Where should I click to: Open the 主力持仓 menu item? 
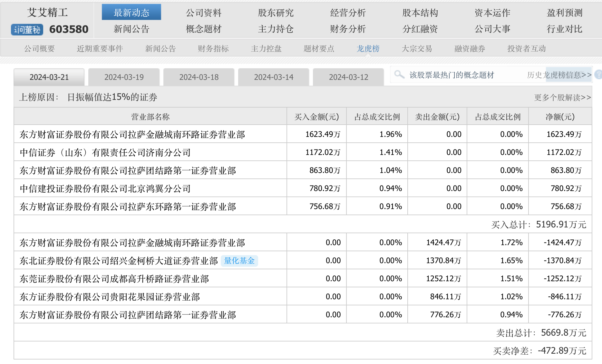tap(276, 29)
